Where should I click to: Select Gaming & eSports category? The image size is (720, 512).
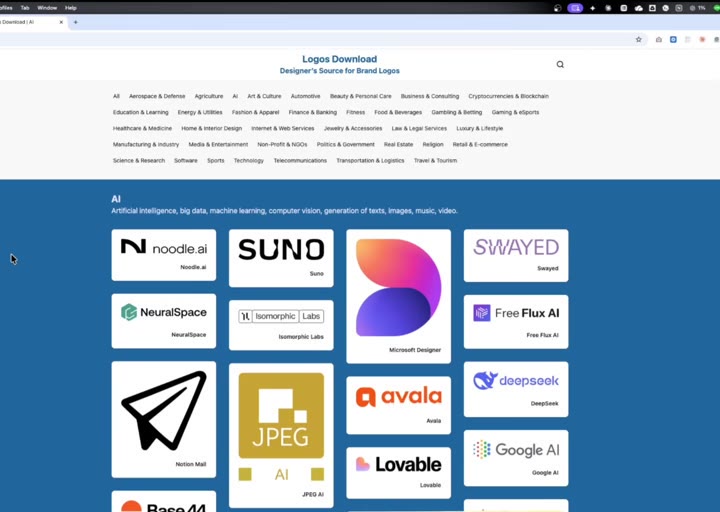click(515, 113)
